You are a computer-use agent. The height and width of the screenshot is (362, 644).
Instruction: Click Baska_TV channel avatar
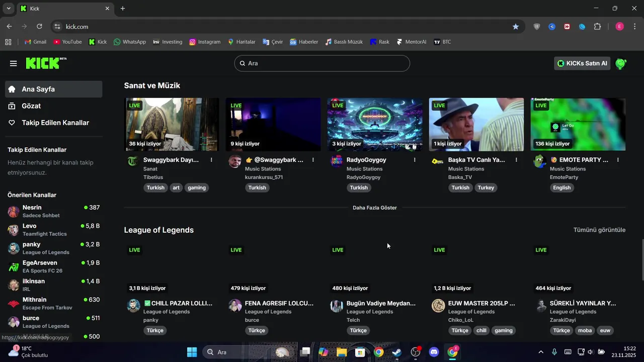(438, 161)
